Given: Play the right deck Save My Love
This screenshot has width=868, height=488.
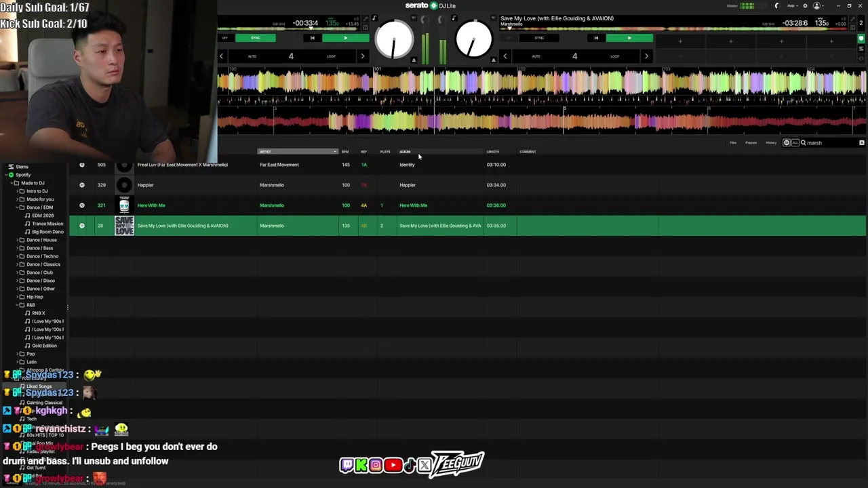Looking at the screenshot, I should point(629,38).
